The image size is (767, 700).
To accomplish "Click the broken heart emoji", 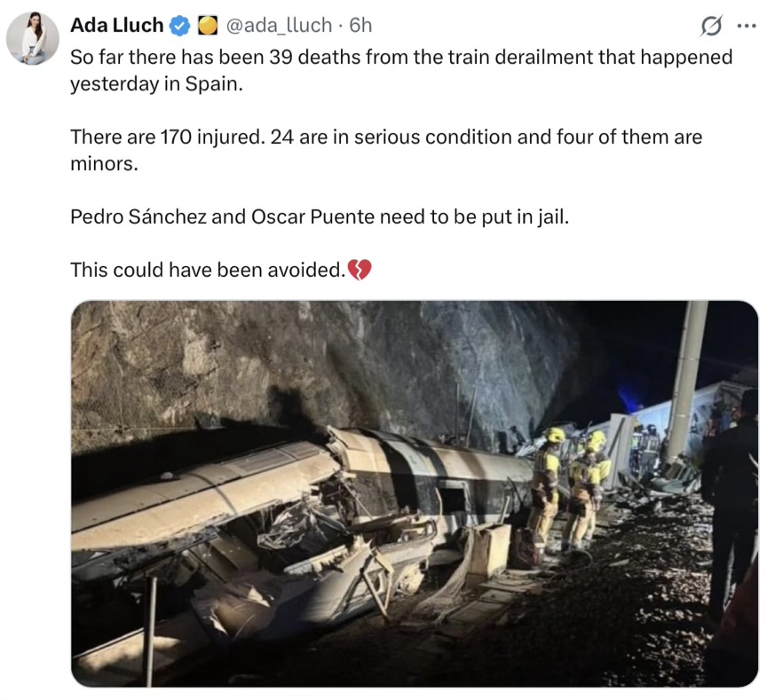I will [x=360, y=270].
